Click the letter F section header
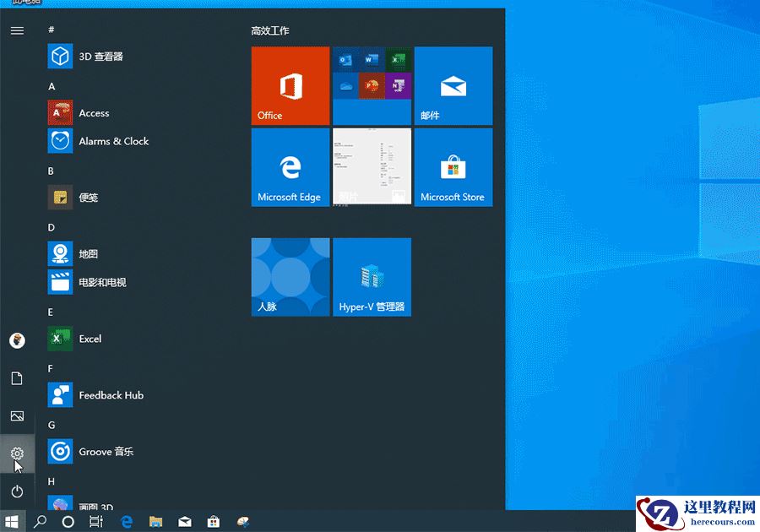This screenshot has height=532, width=760. tap(50, 369)
